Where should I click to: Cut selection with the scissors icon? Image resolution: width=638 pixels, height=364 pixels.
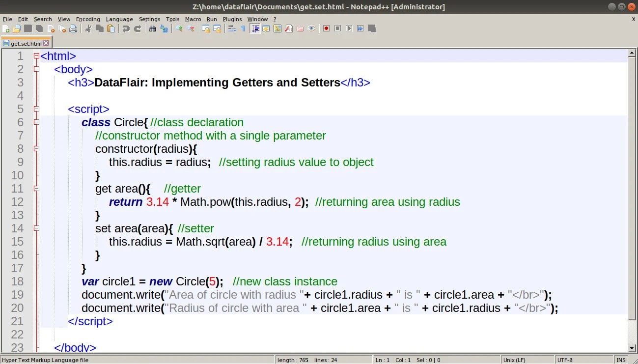tap(88, 28)
